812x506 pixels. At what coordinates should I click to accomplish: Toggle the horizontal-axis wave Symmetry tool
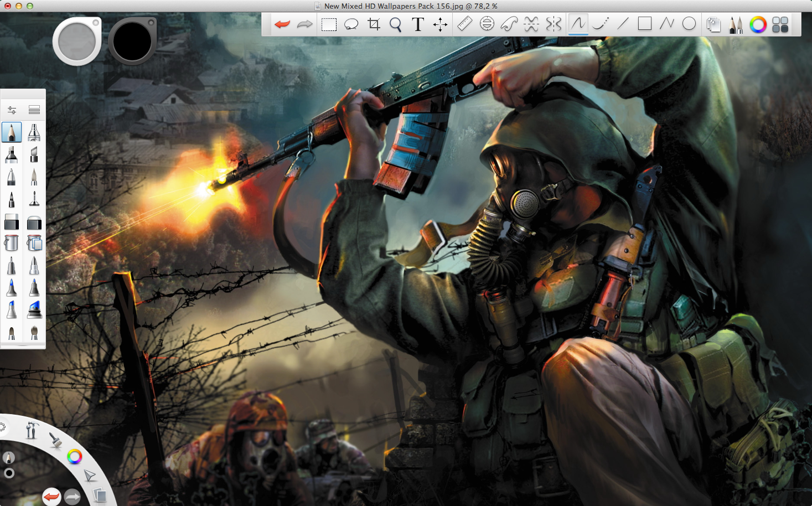point(531,24)
